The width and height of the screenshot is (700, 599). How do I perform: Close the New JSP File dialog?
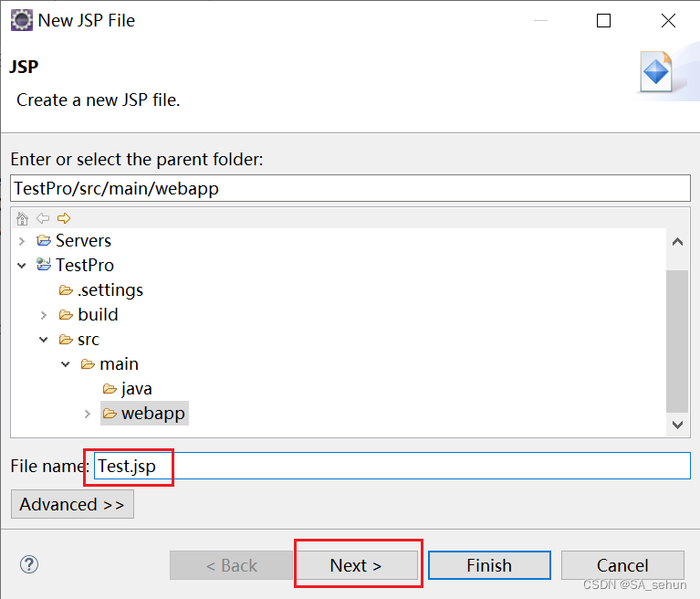click(x=668, y=21)
